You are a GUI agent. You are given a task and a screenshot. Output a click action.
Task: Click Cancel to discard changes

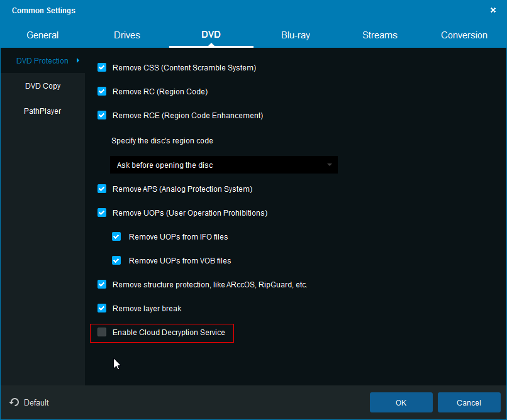click(x=469, y=402)
